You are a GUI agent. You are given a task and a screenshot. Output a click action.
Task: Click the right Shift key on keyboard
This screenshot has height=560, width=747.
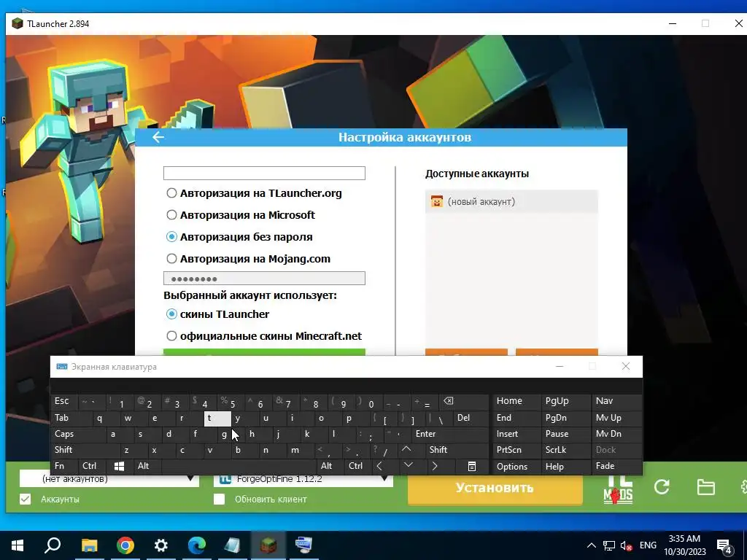coord(457,450)
